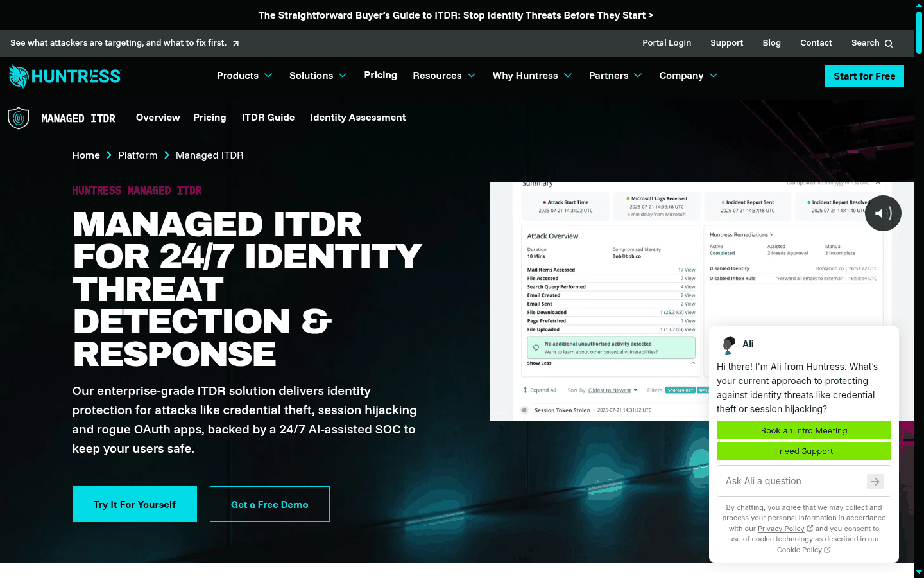Open the Support link in the top bar
924x578 pixels.
point(727,43)
